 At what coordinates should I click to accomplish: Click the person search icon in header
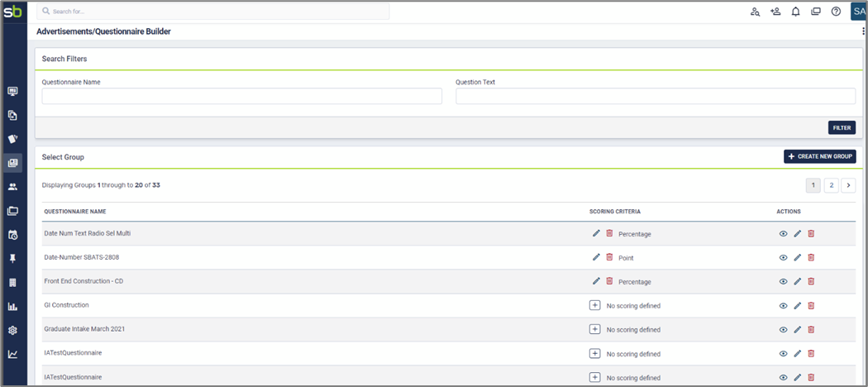tap(755, 12)
